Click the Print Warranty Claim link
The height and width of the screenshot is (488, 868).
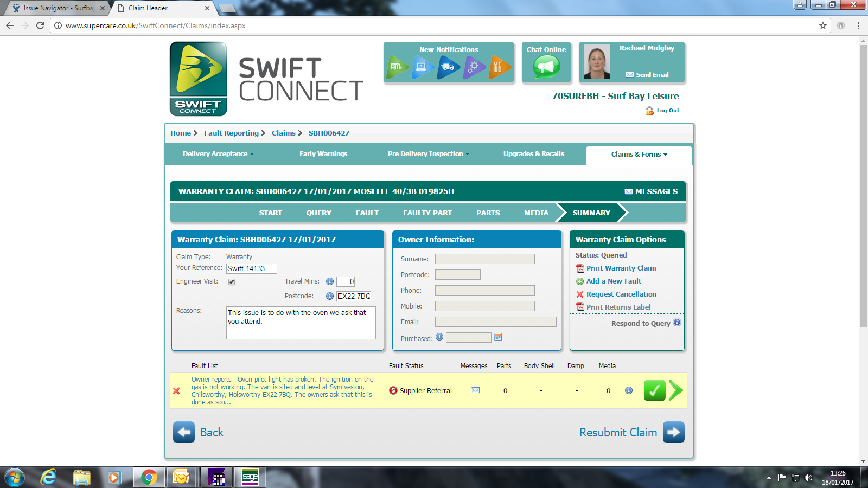coord(621,268)
